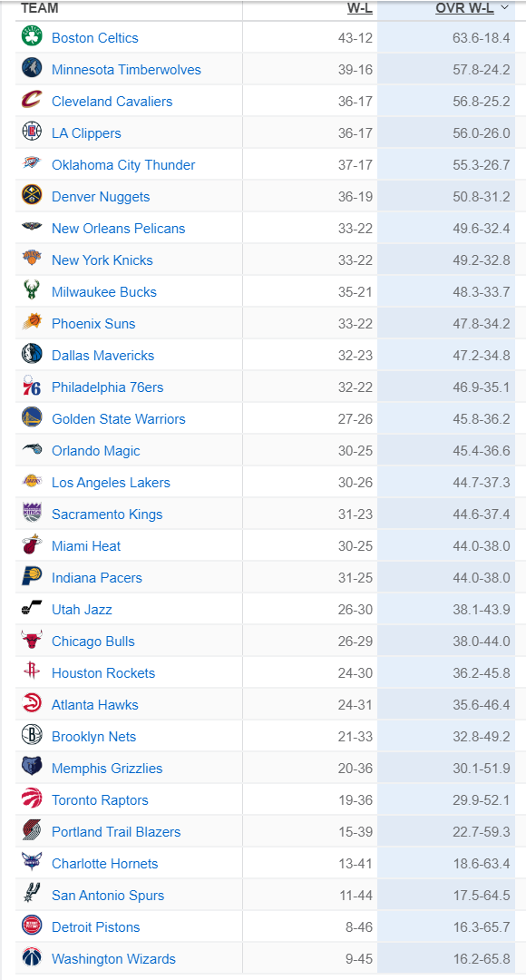Open the OVR W-L sort dropdown

point(504,9)
